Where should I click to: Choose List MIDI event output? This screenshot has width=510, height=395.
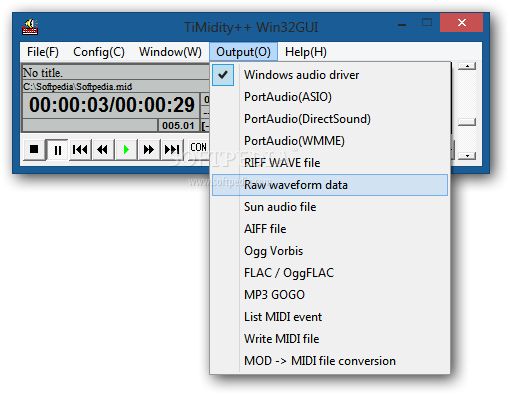tap(330, 317)
